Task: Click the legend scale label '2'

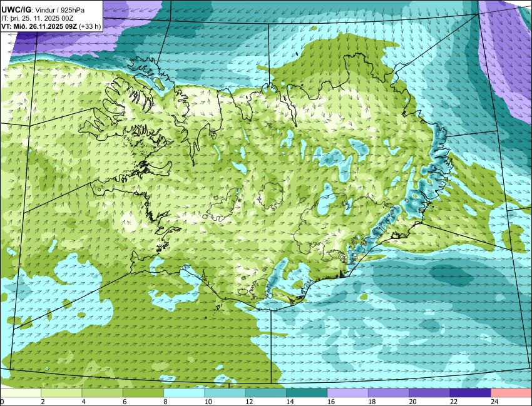Action: point(43,402)
